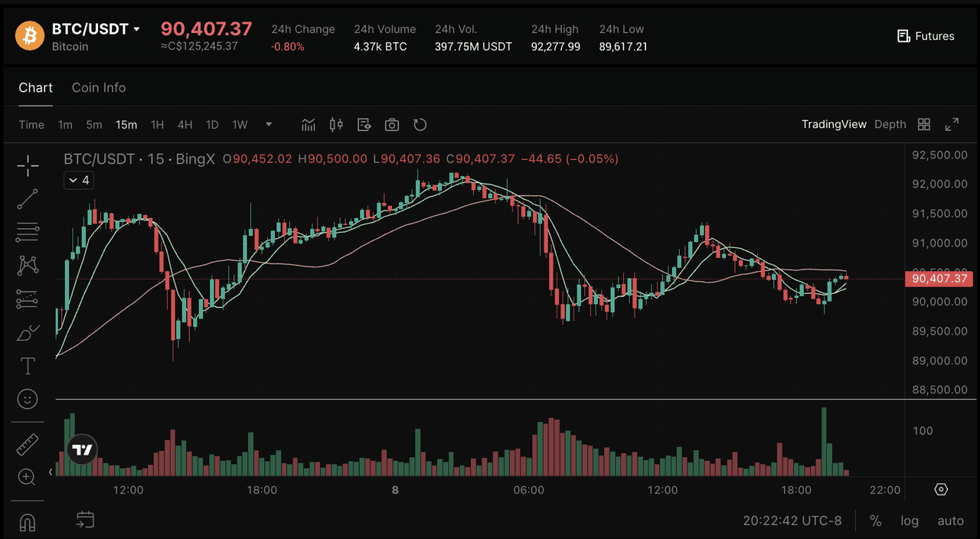
Task: Click the fullscreen expand icon
Action: pos(952,125)
